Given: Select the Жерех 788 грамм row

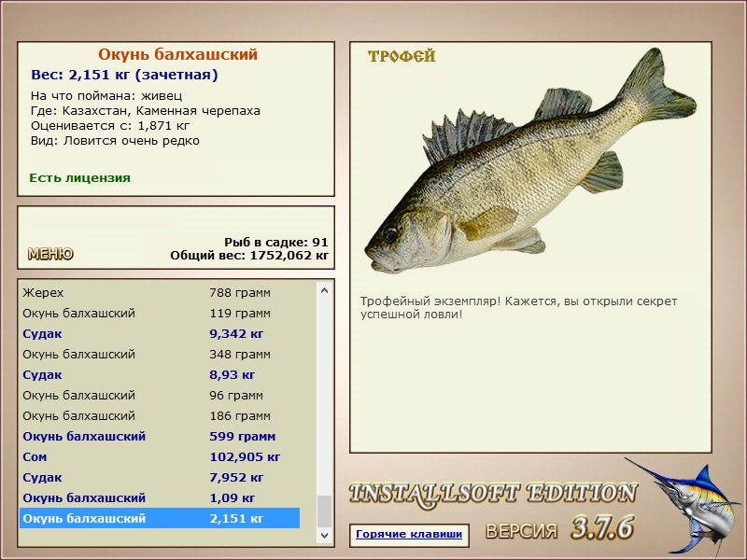Looking at the screenshot, I should pyautogui.click(x=160, y=292).
